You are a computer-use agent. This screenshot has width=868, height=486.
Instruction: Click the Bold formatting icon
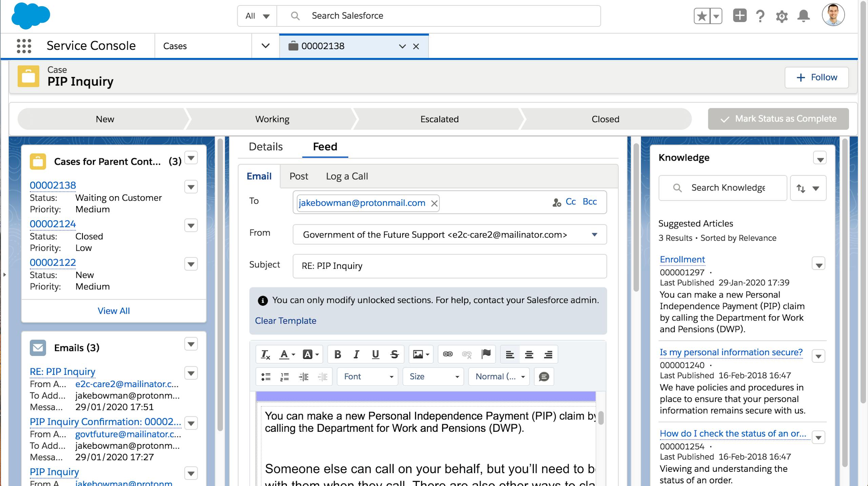337,355
